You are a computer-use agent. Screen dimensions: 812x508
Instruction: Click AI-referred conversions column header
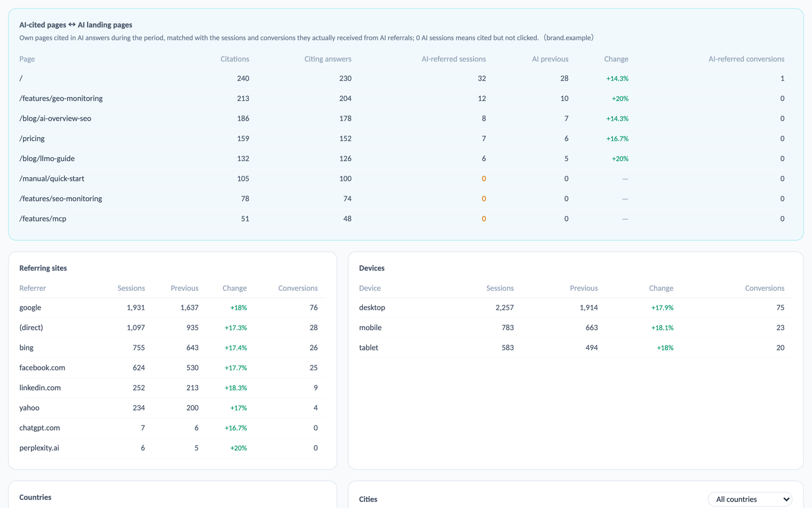(x=747, y=59)
